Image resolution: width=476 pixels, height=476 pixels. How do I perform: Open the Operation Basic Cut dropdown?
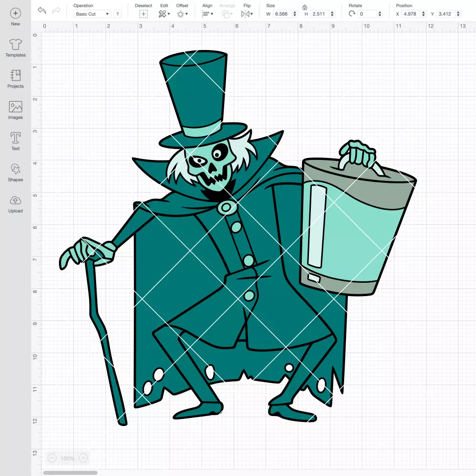click(92, 14)
